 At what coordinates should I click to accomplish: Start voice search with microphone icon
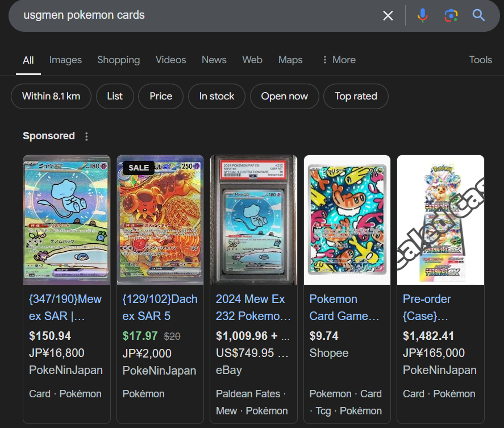[x=422, y=15]
